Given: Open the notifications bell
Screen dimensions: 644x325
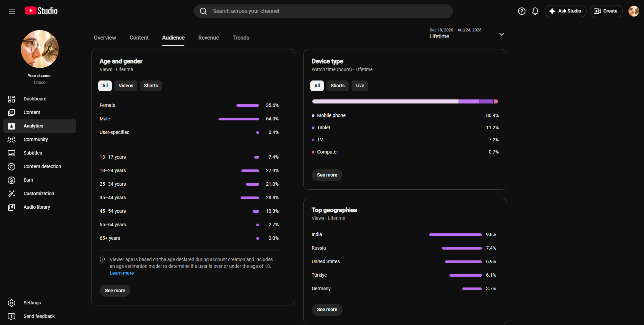Looking at the screenshot, I should [535, 11].
